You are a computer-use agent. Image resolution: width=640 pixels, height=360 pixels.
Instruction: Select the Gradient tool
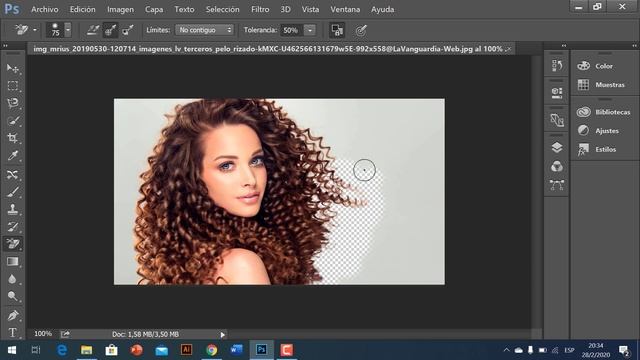[x=13, y=261]
